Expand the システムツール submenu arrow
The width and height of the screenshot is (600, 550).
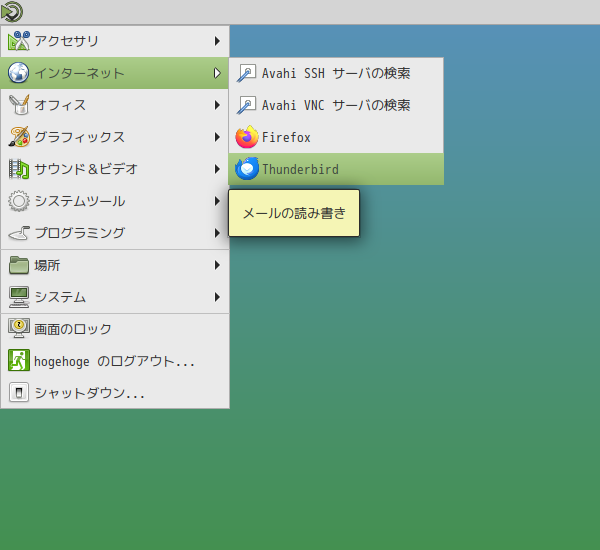pos(217,201)
